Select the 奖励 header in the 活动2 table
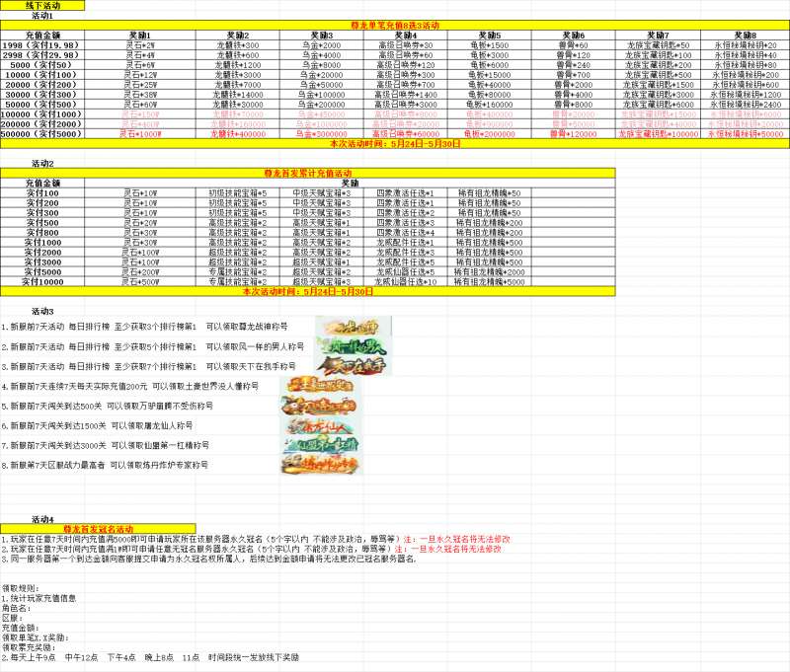Image resolution: width=790 pixels, height=672 pixels. (x=350, y=183)
